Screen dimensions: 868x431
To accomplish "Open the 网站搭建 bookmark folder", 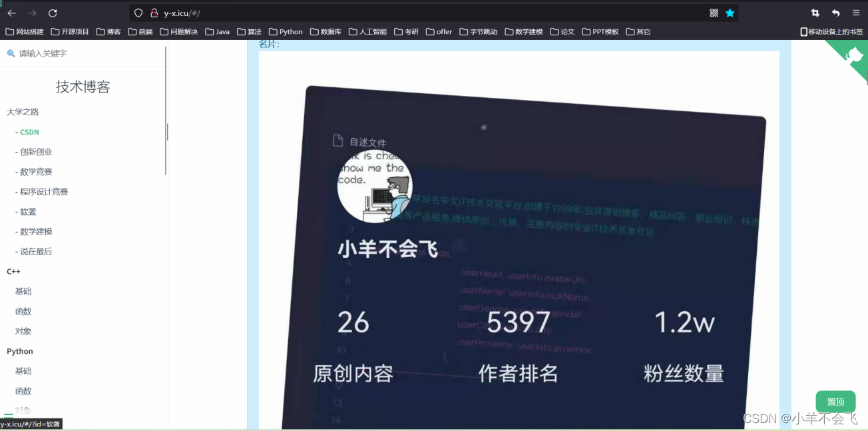I will click(25, 31).
